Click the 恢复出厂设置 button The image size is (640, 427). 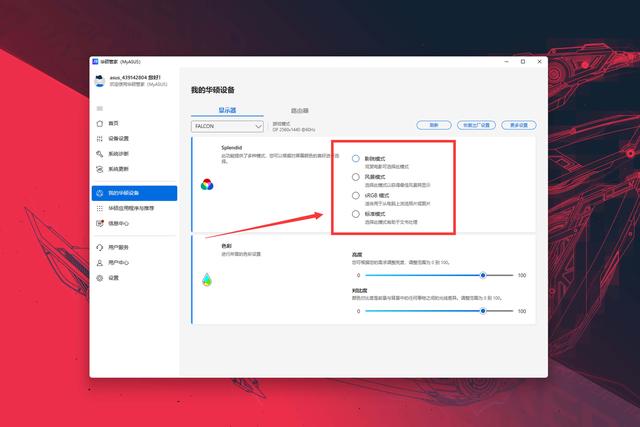click(476, 125)
